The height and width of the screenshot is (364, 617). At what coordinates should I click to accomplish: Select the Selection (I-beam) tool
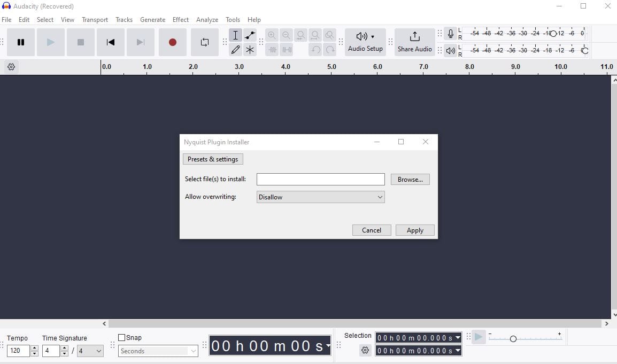pyautogui.click(x=235, y=35)
